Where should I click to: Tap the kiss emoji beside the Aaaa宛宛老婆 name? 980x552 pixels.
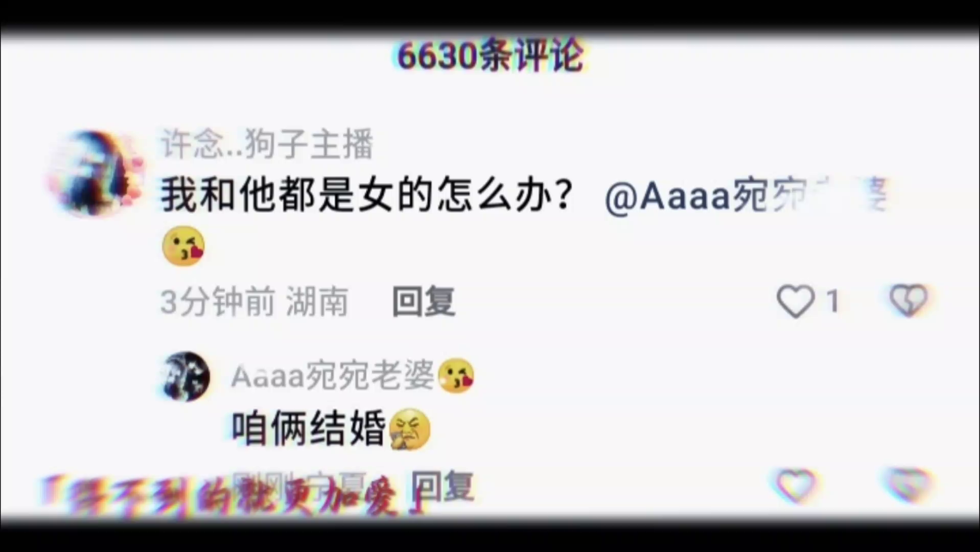pyautogui.click(x=456, y=376)
